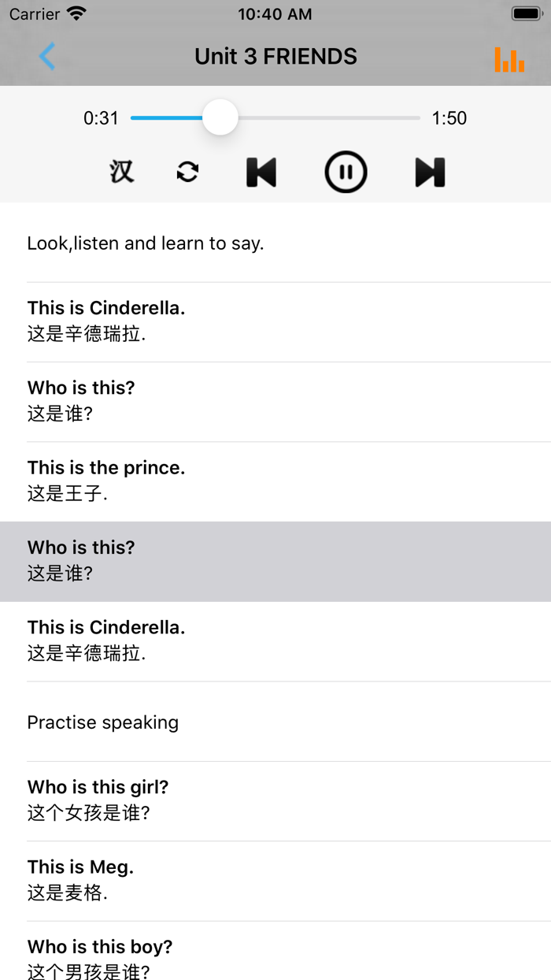Pause the audio playback

coord(346,172)
